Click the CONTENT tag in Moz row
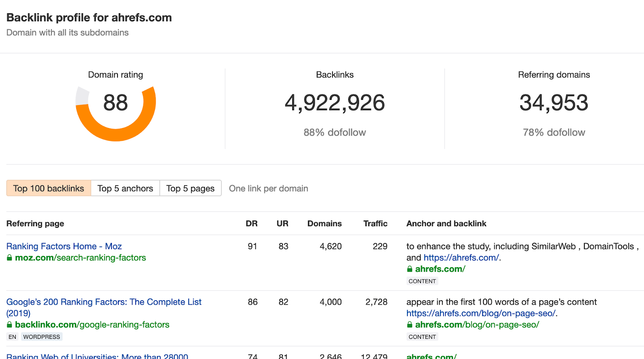This screenshot has width=644, height=359. tap(422, 281)
